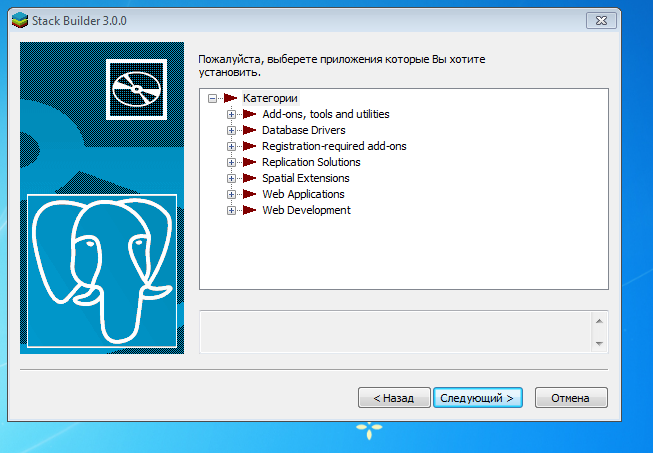Viewport: 653px width, 453px height.
Task: Click the description box scroll up arrow
Action: click(599, 321)
